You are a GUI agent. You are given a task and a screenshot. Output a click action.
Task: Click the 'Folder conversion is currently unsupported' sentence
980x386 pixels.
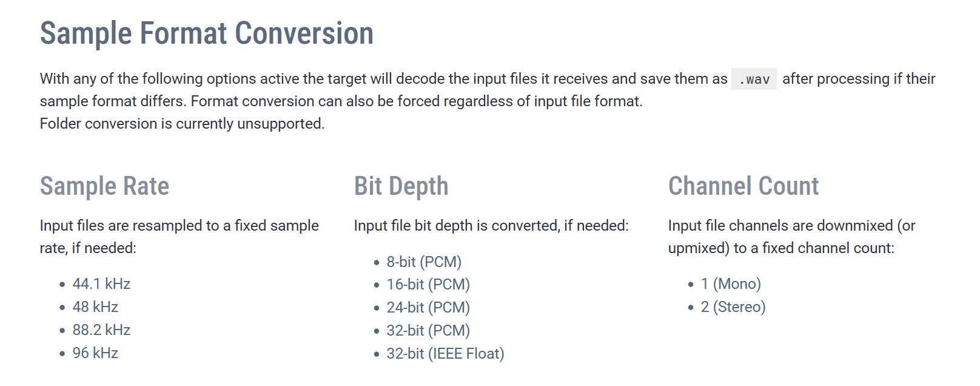pyautogui.click(x=182, y=124)
